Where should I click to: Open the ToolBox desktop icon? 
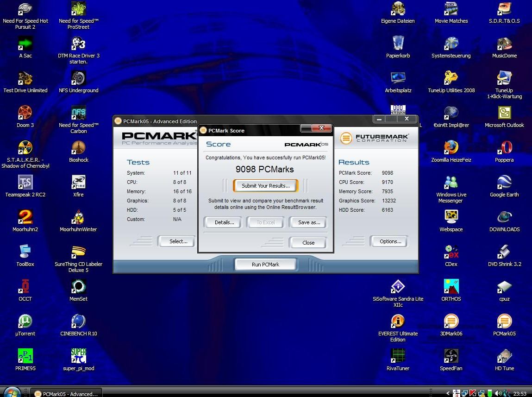pyautogui.click(x=25, y=252)
